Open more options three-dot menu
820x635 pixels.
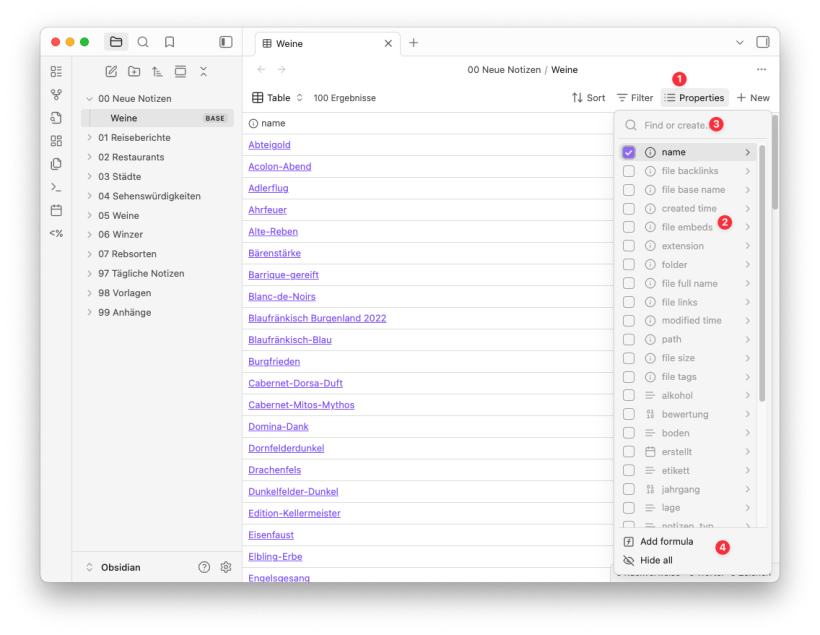point(761,70)
